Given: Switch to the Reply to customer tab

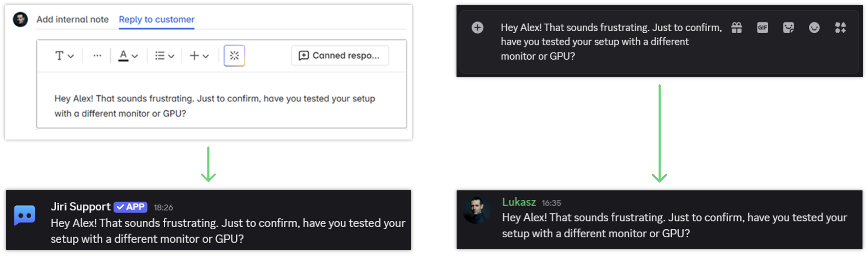Looking at the screenshot, I should [156, 19].
